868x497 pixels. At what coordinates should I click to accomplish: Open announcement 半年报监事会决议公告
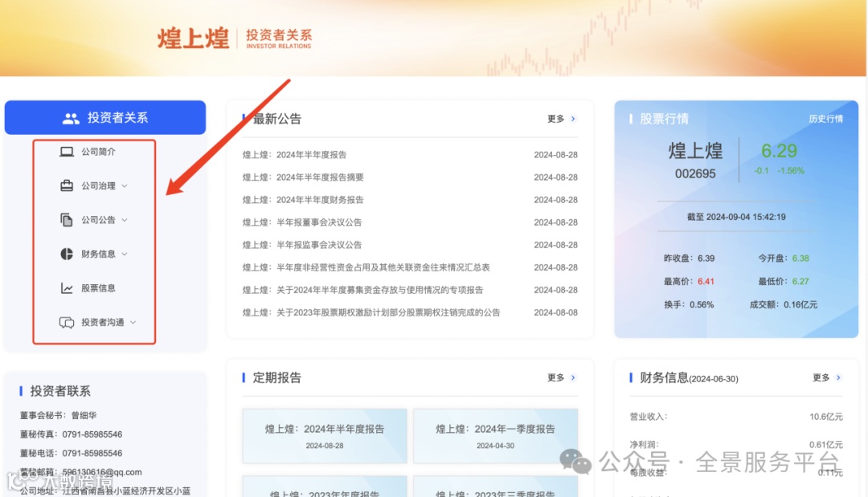(x=301, y=245)
